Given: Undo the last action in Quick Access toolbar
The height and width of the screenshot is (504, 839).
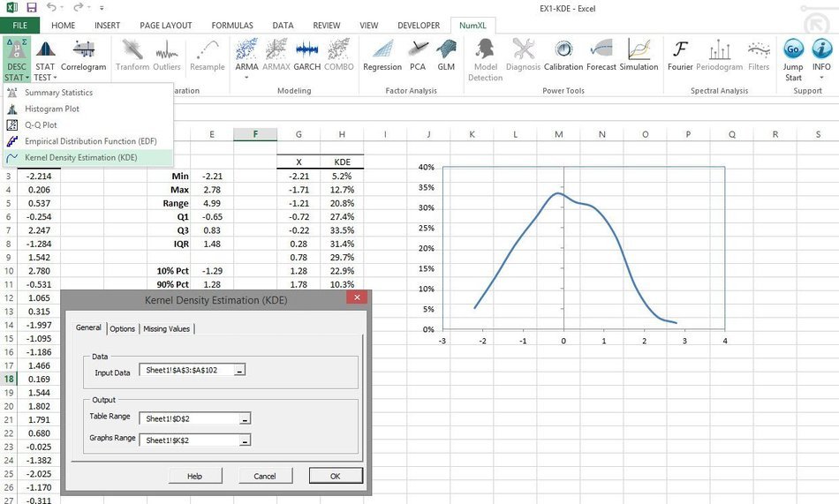Looking at the screenshot, I should pos(51,7).
